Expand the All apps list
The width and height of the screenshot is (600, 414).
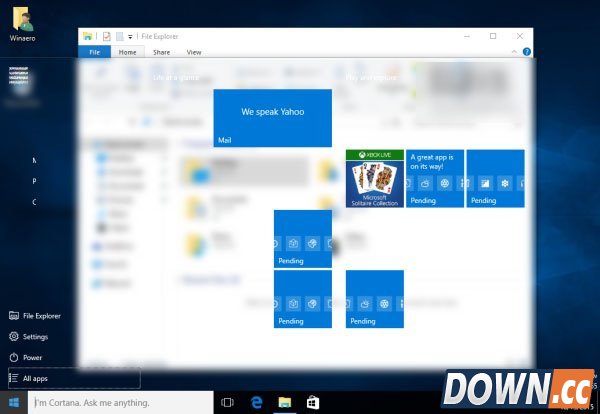(36, 379)
